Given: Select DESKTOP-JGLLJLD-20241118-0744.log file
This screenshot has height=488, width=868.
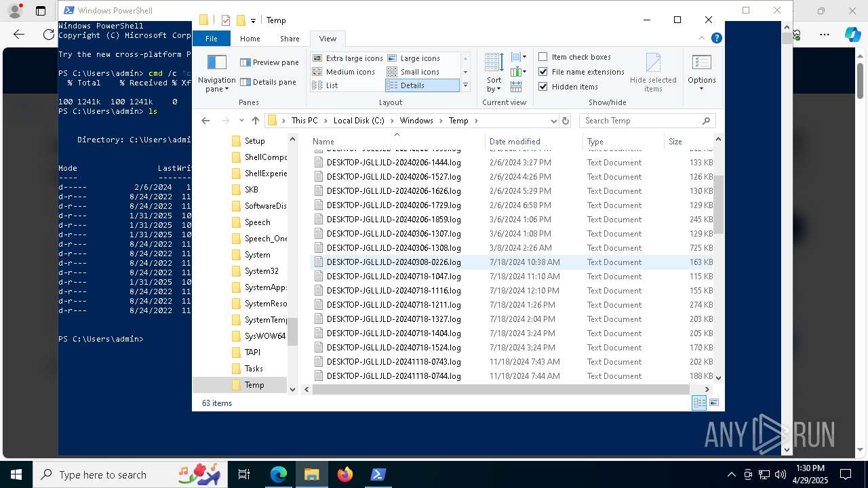Looking at the screenshot, I should tap(393, 376).
